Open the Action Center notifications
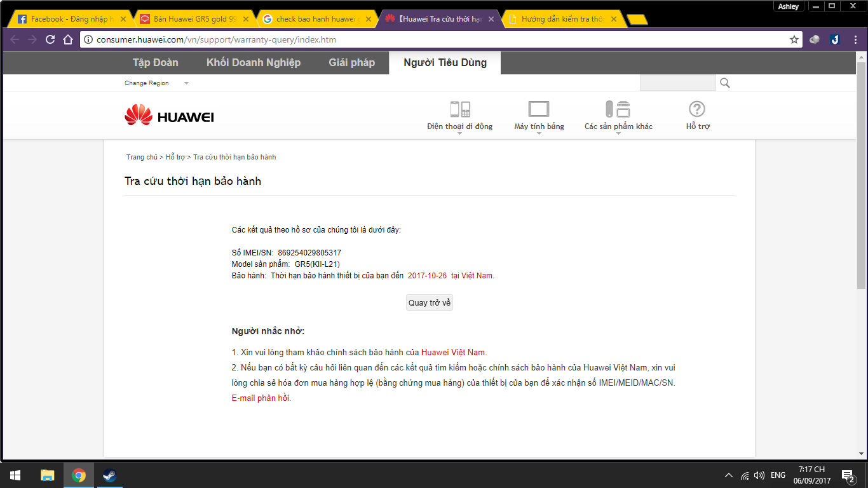The height and width of the screenshot is (488, 868). pyautogui.click(x=848, y=475)
